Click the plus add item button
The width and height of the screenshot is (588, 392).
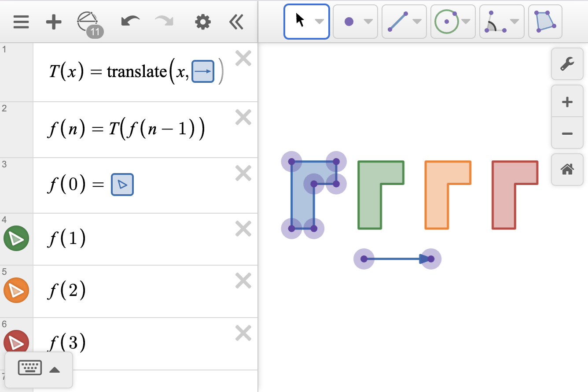(54, 22)
